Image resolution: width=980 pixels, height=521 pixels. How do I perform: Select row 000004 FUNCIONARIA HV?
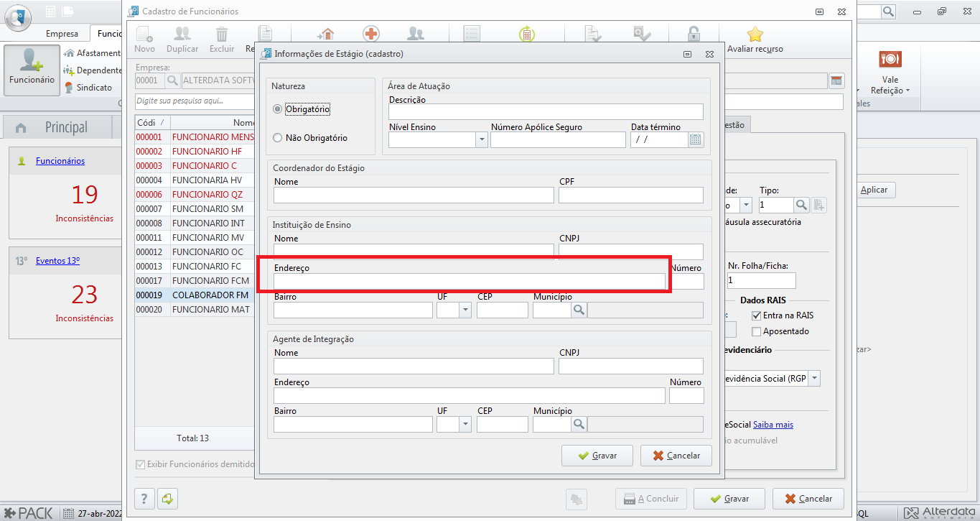195,180
